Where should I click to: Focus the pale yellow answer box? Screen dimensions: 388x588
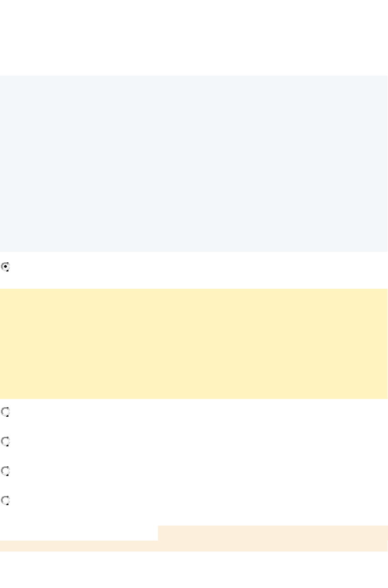pos(194,343)
